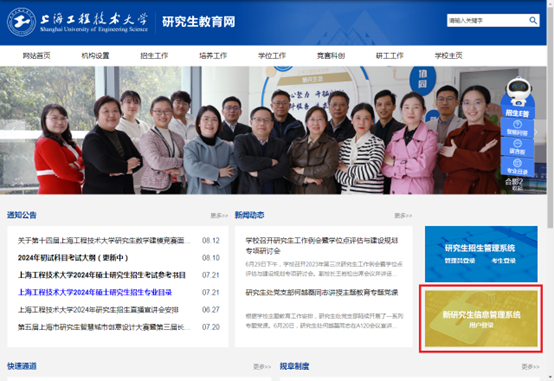The width and height of the screenshot is (554, 381).
Task: Open 2024年硕士研究生招生专业目录 blue notice link
Action: coord(95,292)
